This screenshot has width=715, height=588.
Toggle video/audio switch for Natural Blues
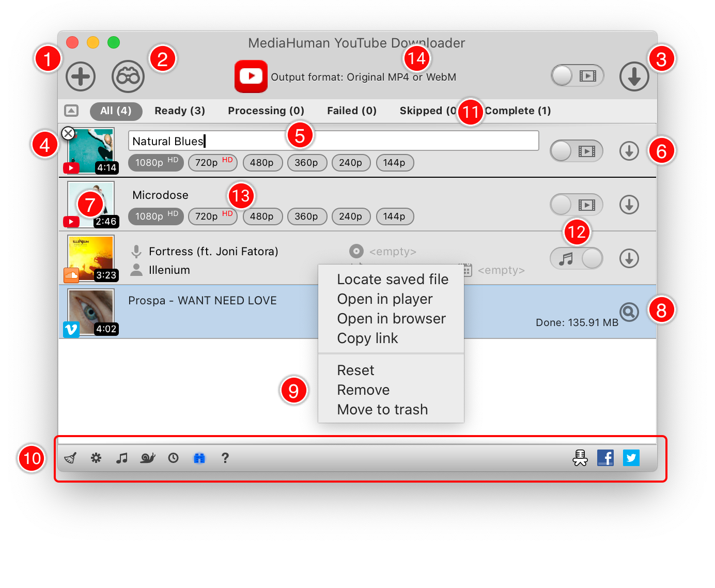point(576,151)
